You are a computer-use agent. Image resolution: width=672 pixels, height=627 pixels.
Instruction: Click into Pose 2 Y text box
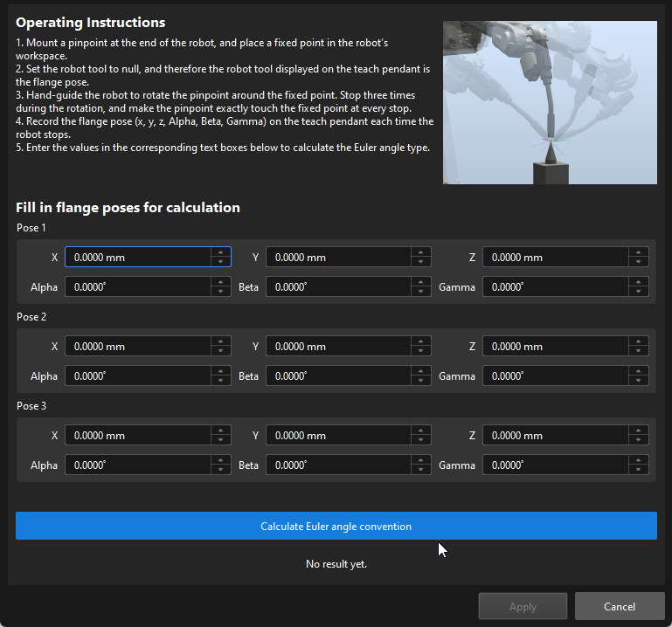(338, 347)
